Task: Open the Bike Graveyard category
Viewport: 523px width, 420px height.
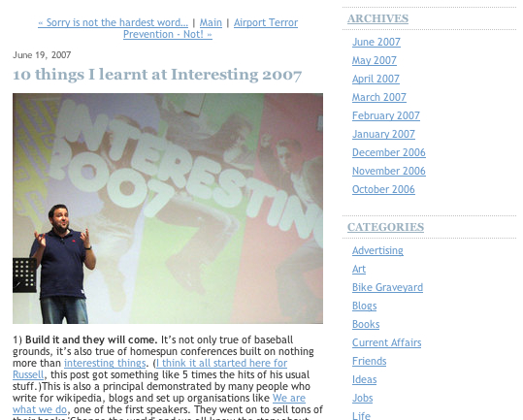Action: click(x=387, y=287)
